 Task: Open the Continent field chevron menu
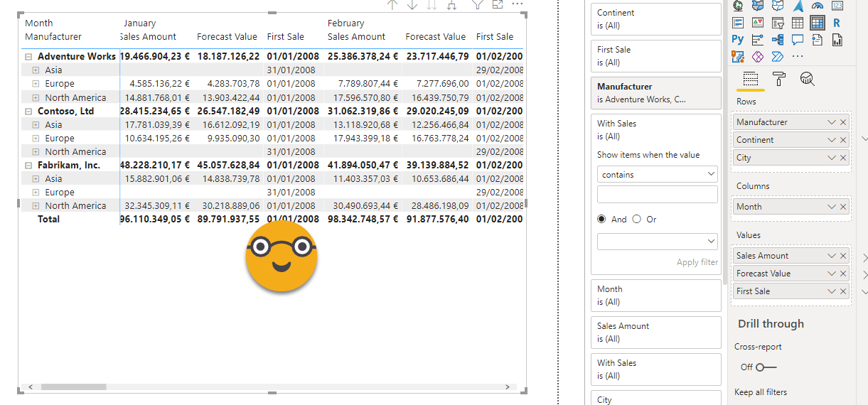(832, 140)
